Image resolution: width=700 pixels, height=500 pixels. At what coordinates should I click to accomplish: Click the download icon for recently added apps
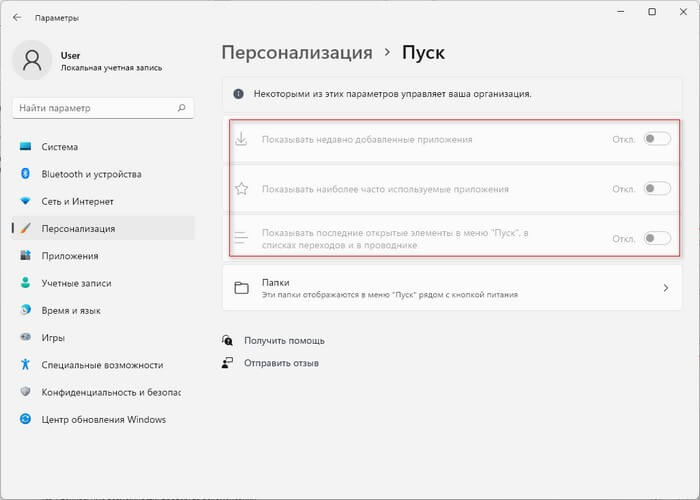pyautogui.click(x=241, y=139)
